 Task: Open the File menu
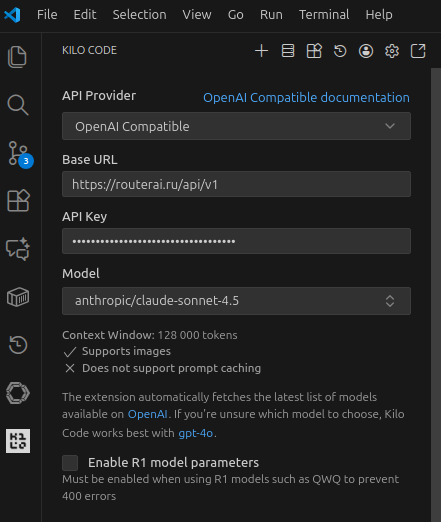point(47,15)
